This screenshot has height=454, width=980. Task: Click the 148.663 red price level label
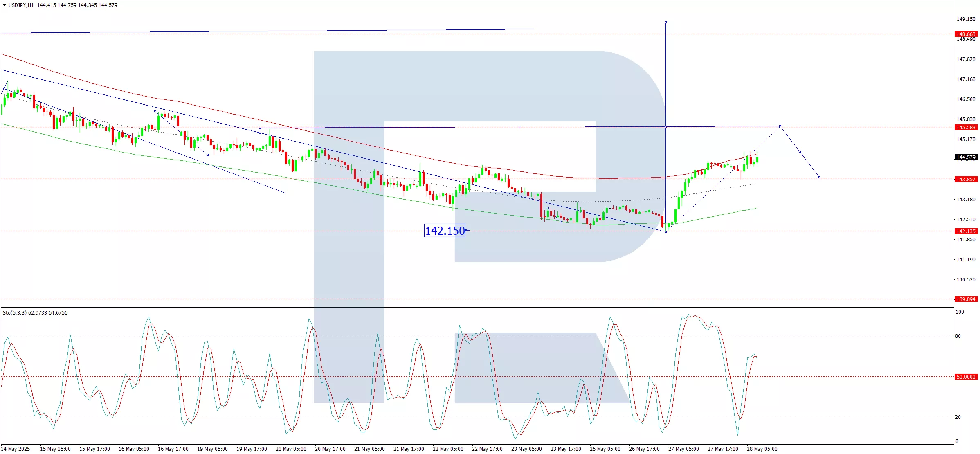coord(966,34)
